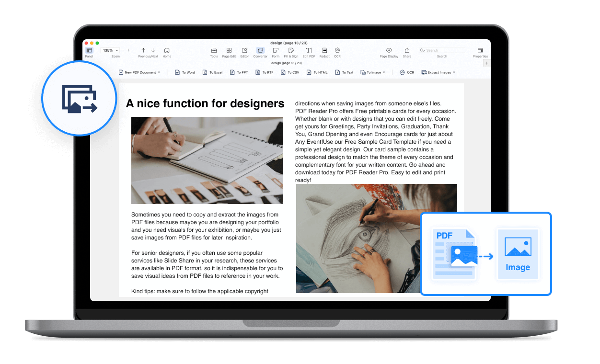Click the zoom in plus button
The height and width of the screenshot is (364, 600).
coord(128,50)
